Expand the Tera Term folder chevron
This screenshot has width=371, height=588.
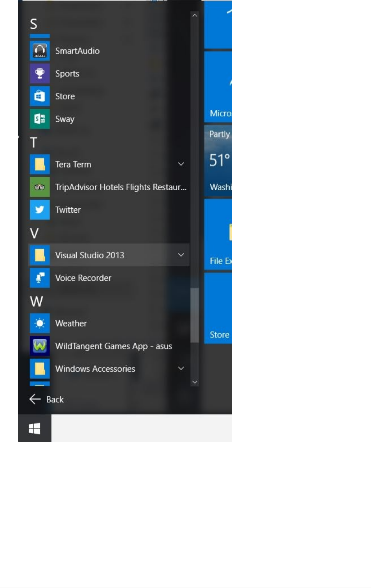click(x=181, y=164)
